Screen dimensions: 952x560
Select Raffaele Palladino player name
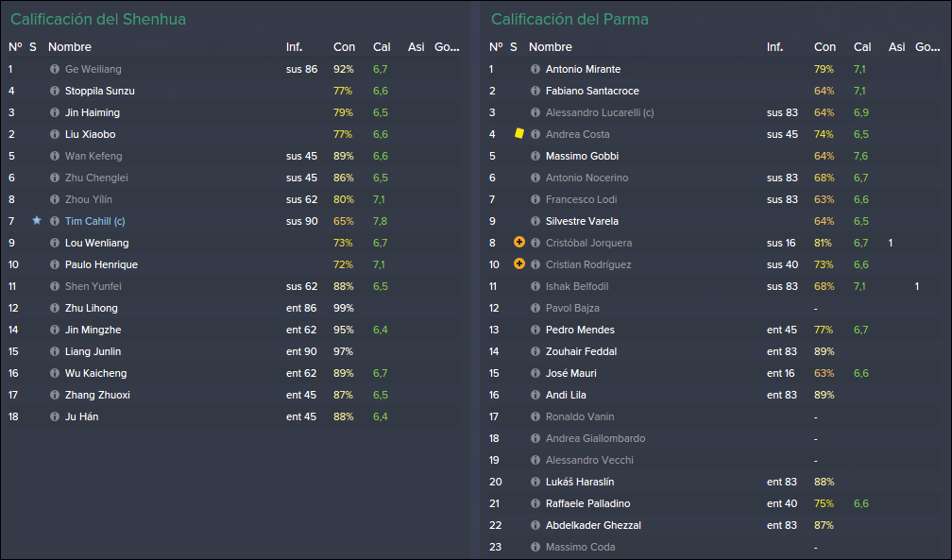click(x=587, y=503)
